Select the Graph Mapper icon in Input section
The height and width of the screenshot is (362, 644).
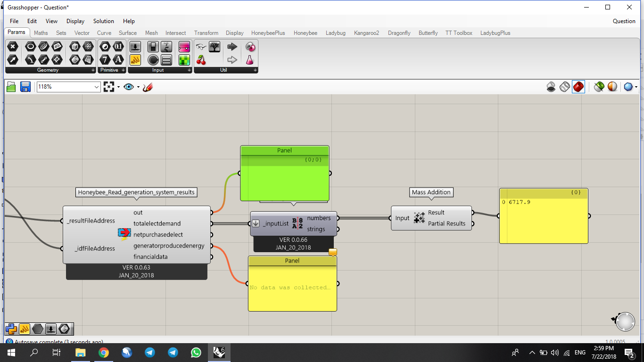point(135,60)
